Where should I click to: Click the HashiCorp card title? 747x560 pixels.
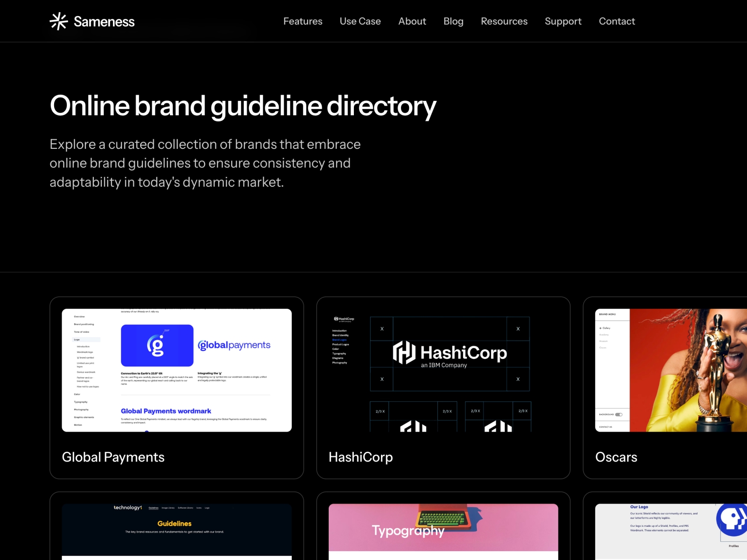pyautogui.click(x=361, y=457)
